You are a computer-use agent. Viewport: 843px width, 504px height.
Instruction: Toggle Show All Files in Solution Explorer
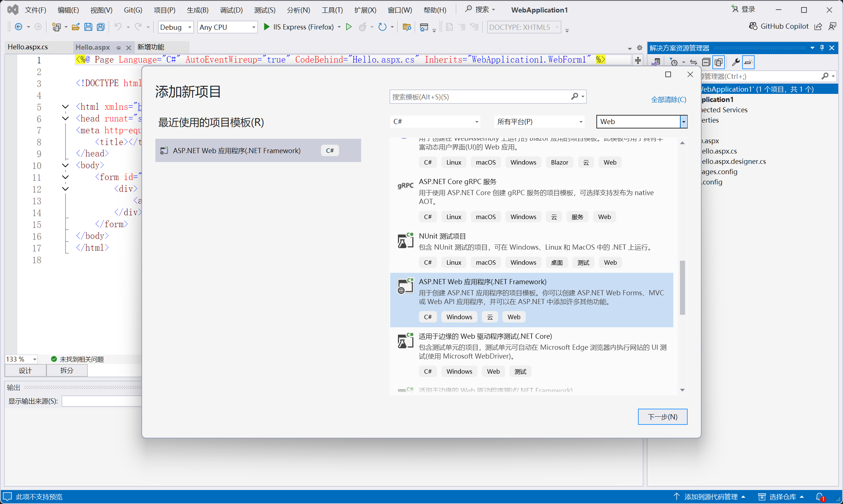tap(718, 62)
